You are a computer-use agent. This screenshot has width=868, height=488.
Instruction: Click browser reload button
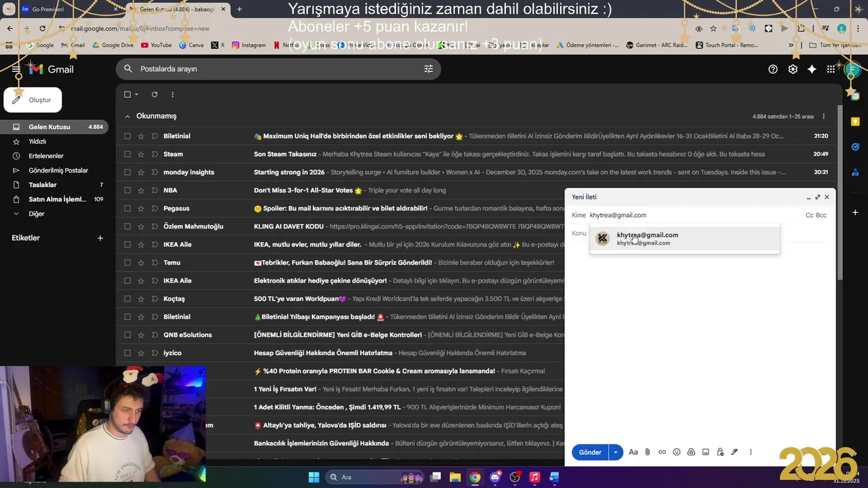point(42,28)
